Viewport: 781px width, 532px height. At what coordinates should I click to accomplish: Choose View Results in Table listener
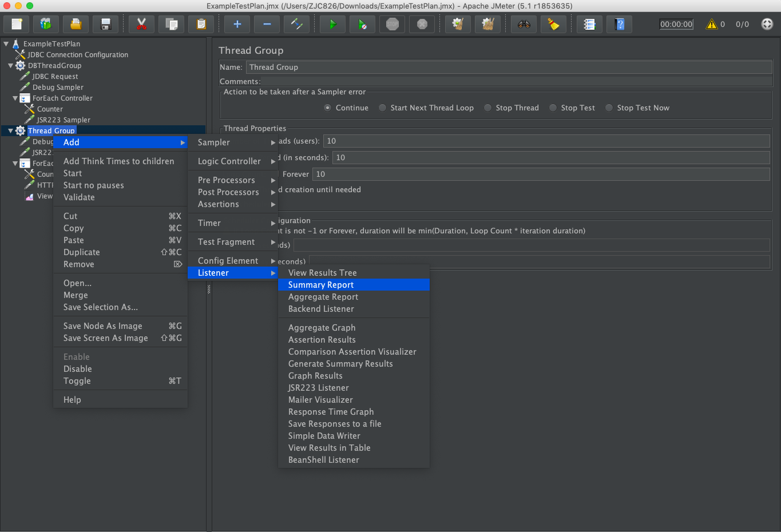pos(354,448)
